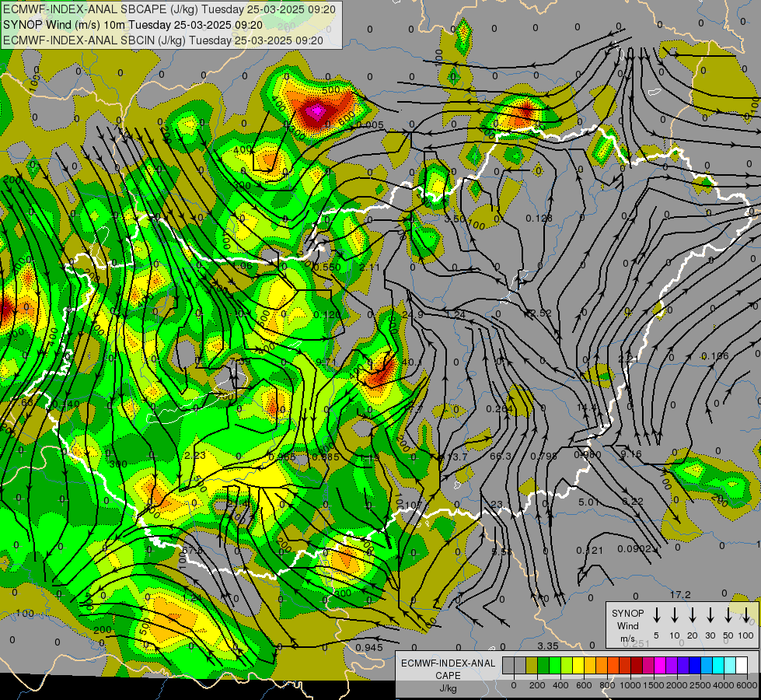The image size is (761, 700).
Task: Click the map value 0.945
Action: pyautogui.click(x=369, y=647)
